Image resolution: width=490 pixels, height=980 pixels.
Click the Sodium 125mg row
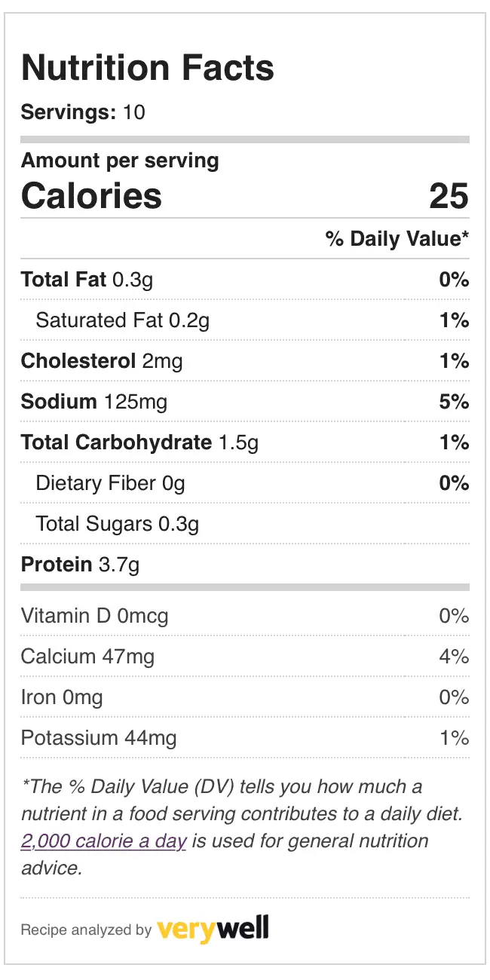point(245,402)
